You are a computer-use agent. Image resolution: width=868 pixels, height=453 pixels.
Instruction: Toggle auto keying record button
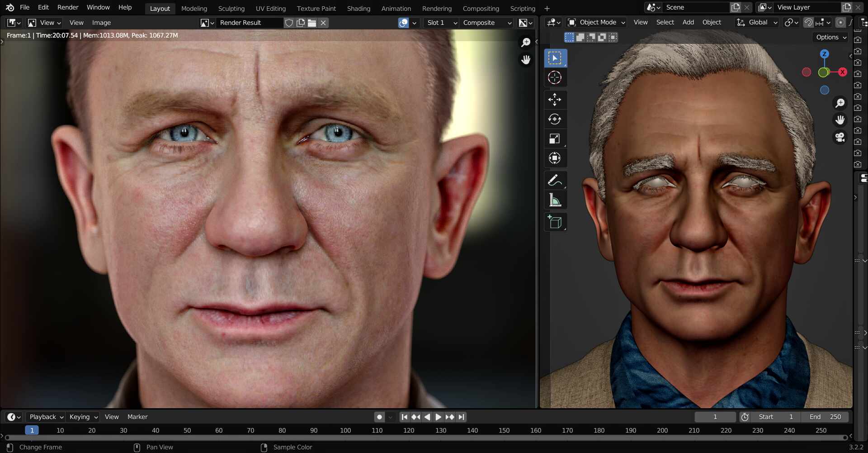379,417
